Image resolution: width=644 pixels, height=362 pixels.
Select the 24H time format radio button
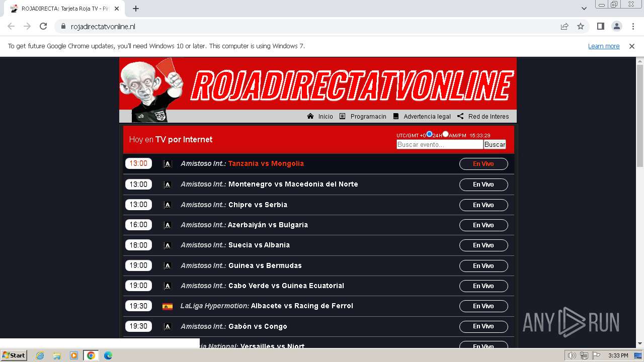(429, 134)
